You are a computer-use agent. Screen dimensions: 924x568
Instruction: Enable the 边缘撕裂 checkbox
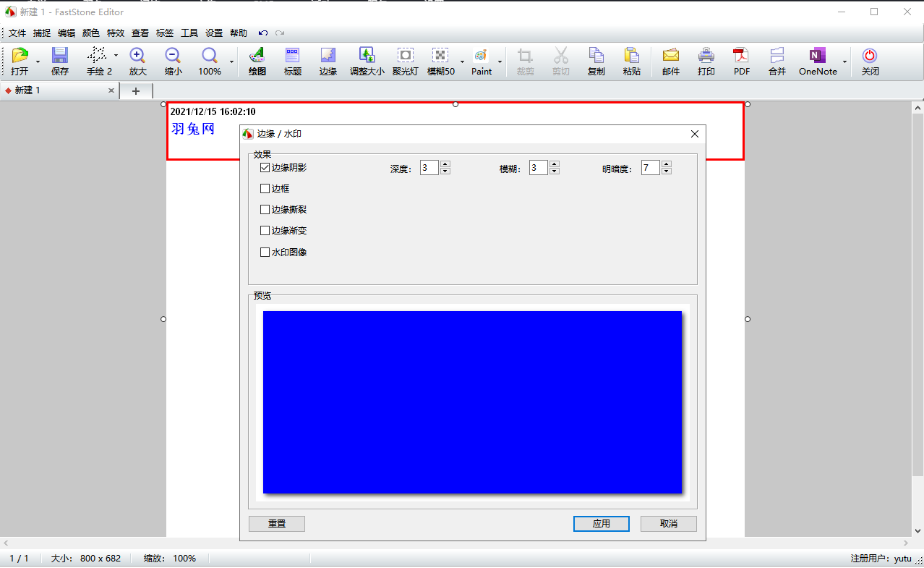click(265, 210)
